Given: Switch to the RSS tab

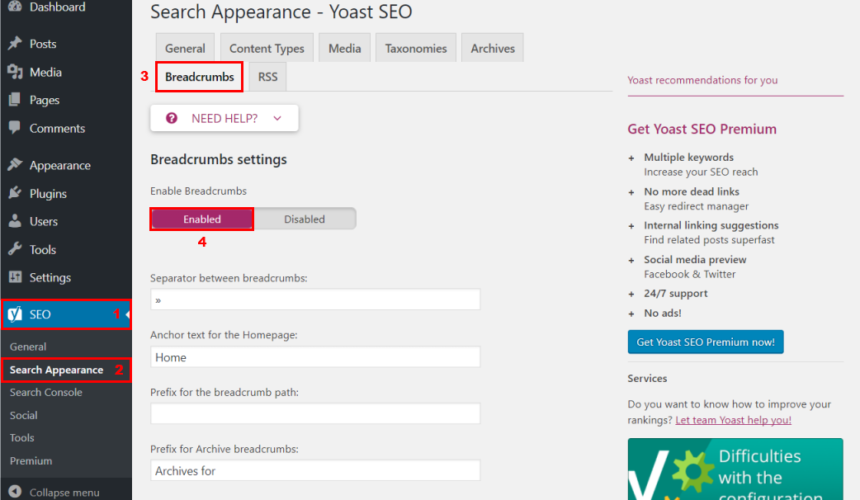Looking at the screenshot, I should pyautogui.click(x=268, y=77).
